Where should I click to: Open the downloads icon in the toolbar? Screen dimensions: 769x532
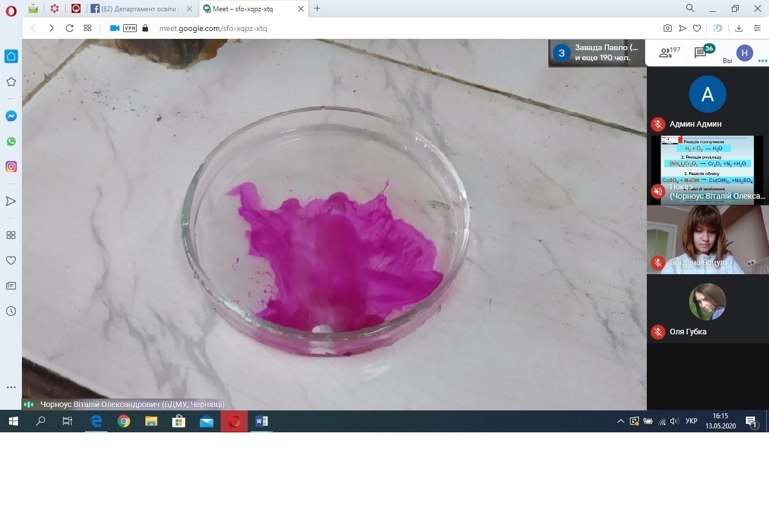tap(739, 28)
